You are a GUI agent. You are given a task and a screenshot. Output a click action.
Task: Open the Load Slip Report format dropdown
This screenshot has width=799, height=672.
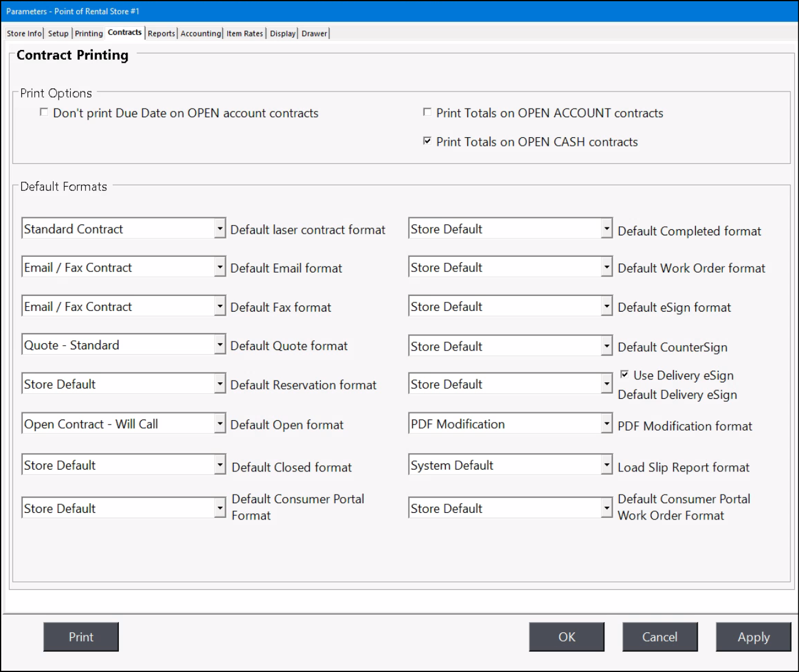[x=606, y=466]
